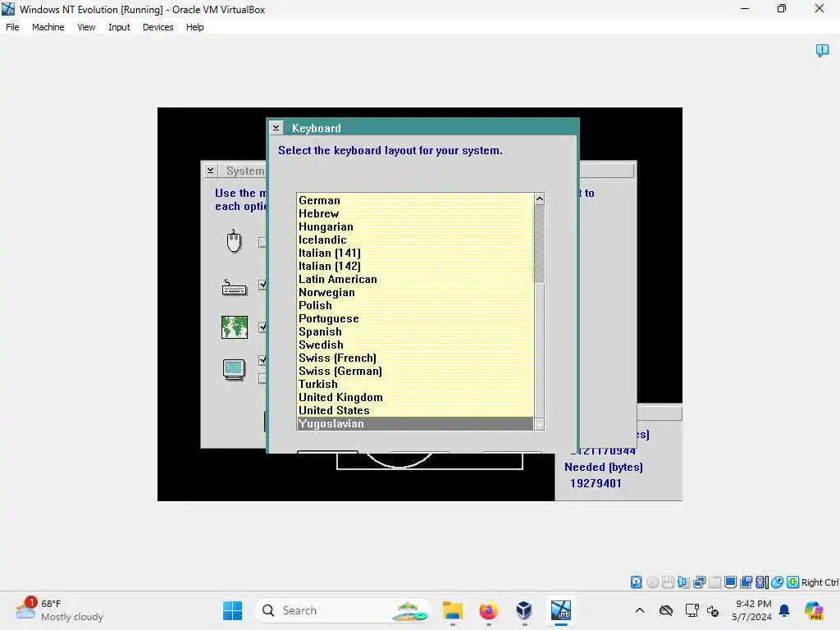Click the mouse icon in System dialog

click(x=234, y=241)
